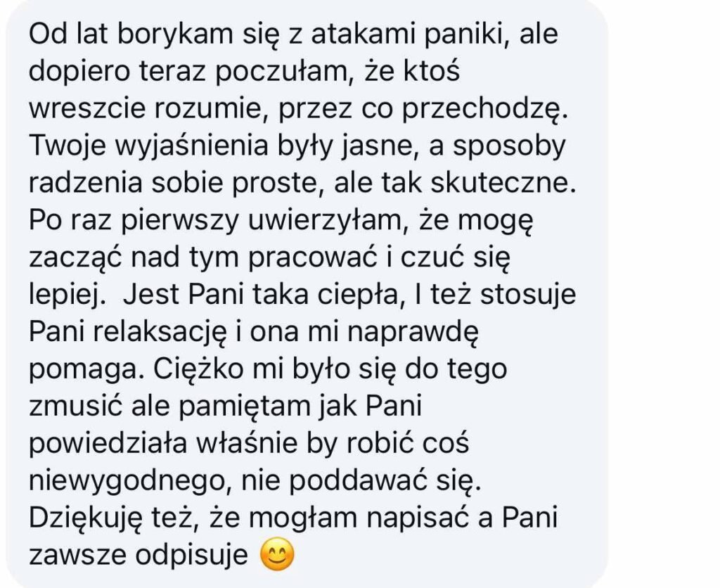Screen dimensions: 720x588
Task: Click the word "sposoby" in the message
Action: [509, 146]
